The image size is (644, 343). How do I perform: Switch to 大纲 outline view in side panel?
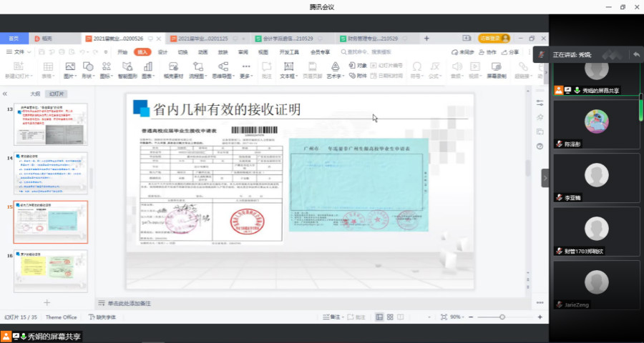click(x=35, y=94)
